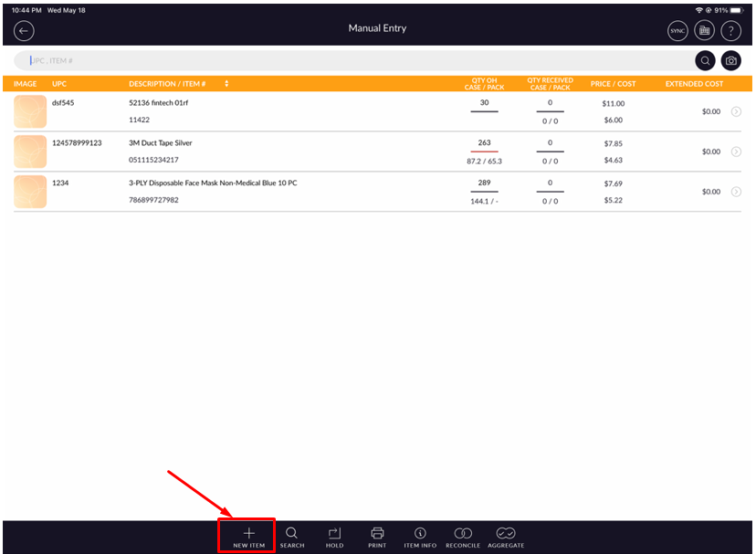
Task: Click the search magnifier beside the input
Action: 705,61
